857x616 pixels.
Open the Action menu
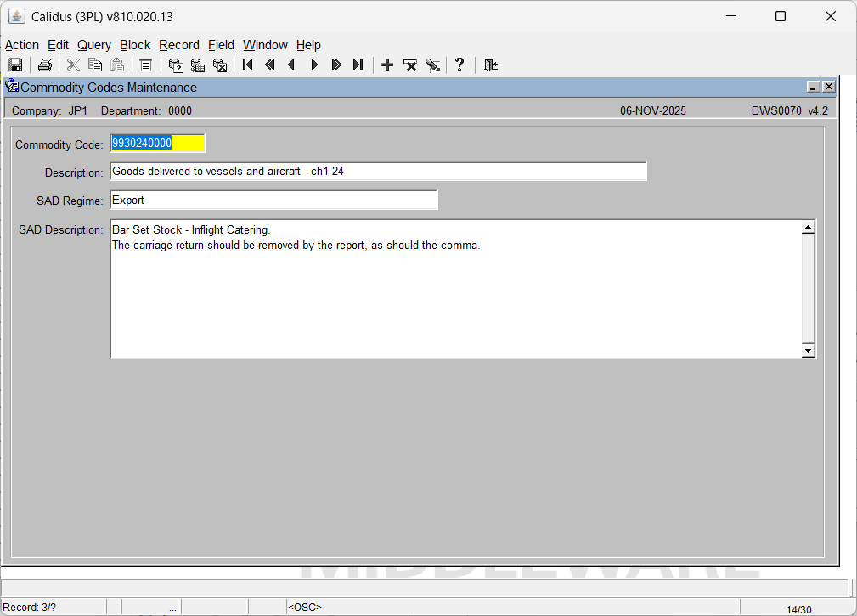click(22, 45)
